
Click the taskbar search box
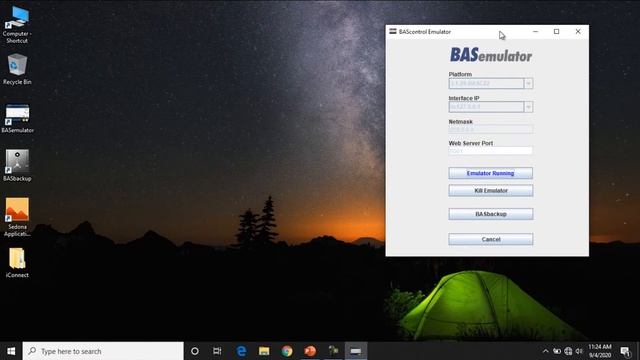coord(103,351)
